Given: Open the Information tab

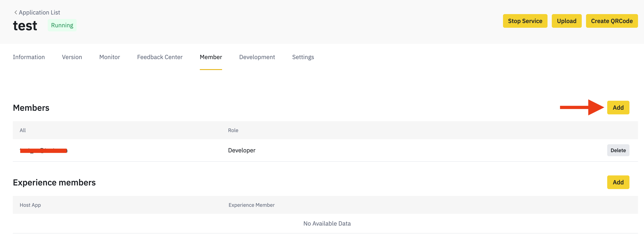Looking at the screenshot, I should point(29,57).
